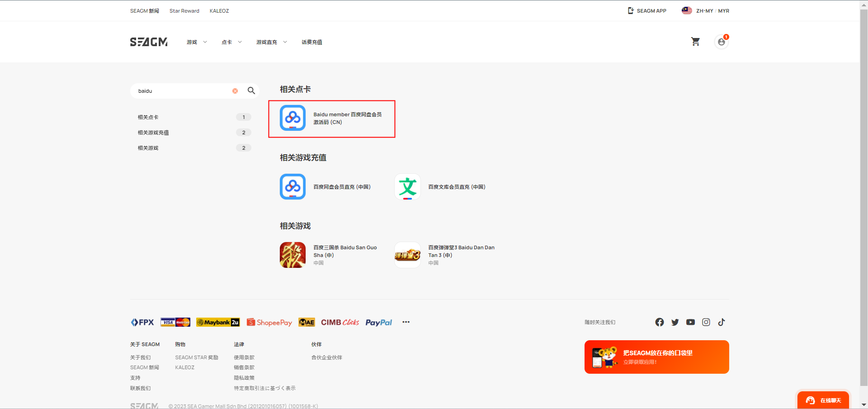Click the PayPal payment logo
Screen dimensions: 868x409
tap(379, 322)
